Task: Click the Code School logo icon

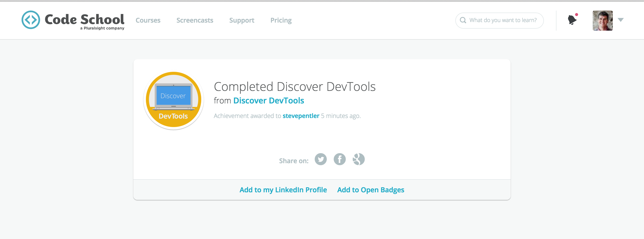Action: tap(31, 20)
